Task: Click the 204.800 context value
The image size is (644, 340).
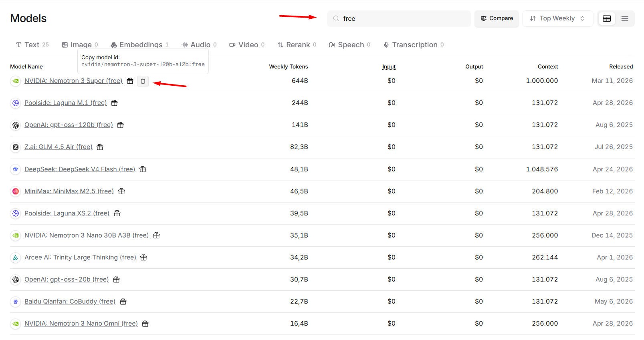Action: coord(545,191)
